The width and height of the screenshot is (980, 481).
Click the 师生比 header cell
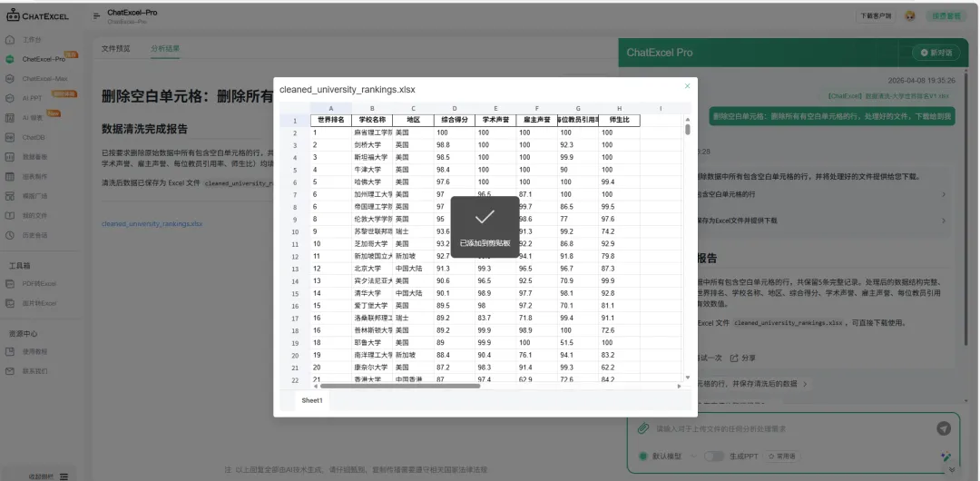[620, 120]
